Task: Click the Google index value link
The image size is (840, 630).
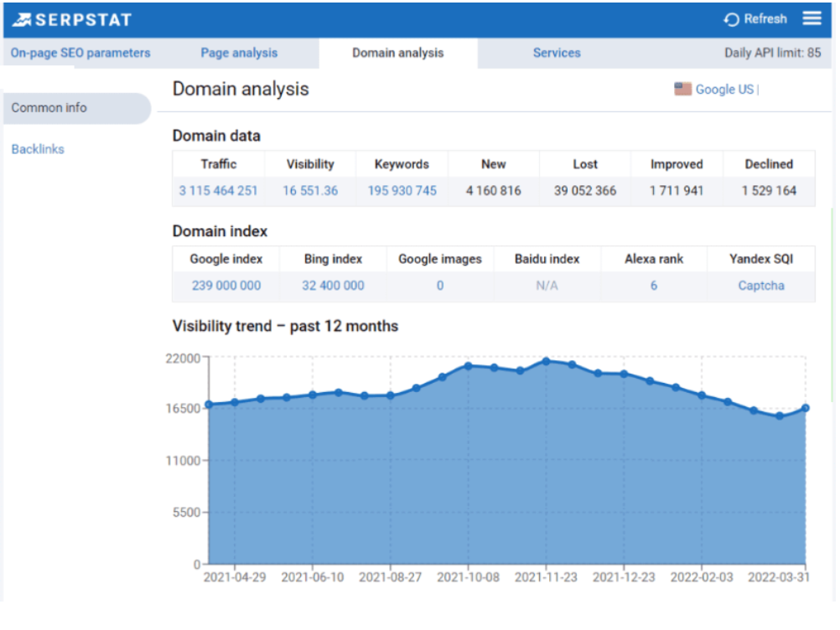Action: coord(225,286)
